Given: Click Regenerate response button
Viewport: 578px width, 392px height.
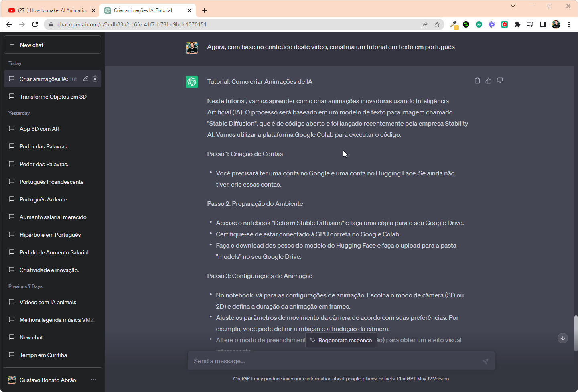Looking at the screenshot, I should 341,340.
